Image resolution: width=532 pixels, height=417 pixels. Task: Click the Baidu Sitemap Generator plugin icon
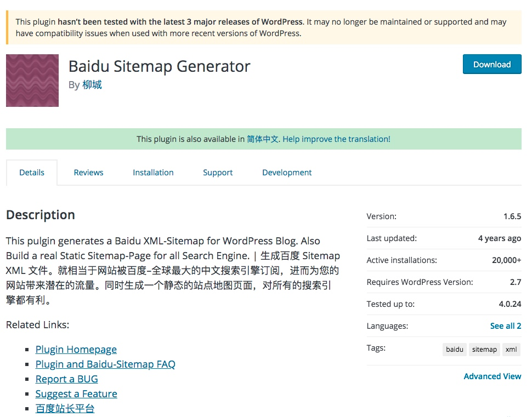click(x=32, y=80)
